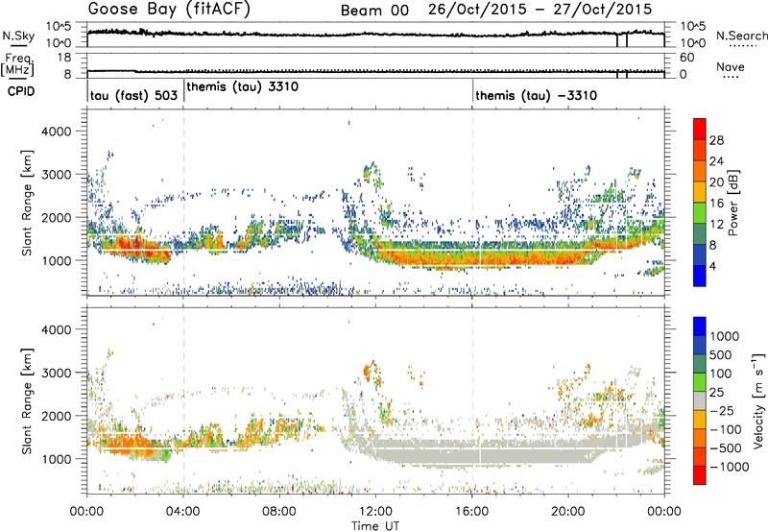Click the '-25' value on Velocity color bar

tap(722, 410)
